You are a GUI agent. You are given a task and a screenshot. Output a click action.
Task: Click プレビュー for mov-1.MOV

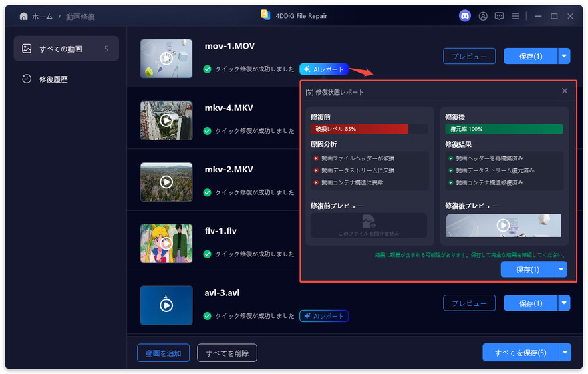pos(469,56)
